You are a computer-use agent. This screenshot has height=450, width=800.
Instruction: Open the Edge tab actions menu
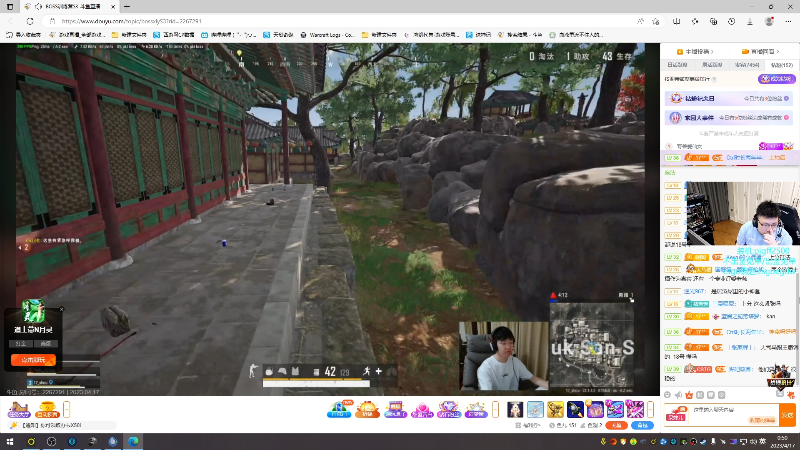[x=10, y=7]
